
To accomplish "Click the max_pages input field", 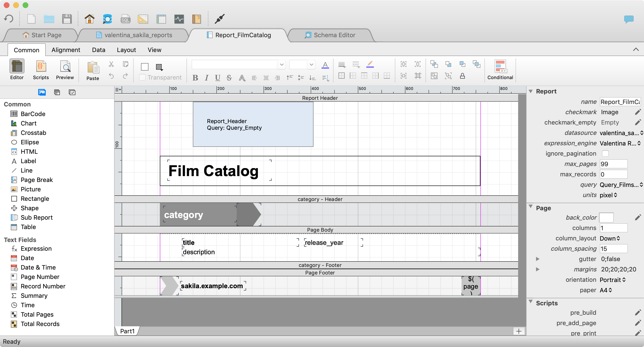I will (614, 164).
